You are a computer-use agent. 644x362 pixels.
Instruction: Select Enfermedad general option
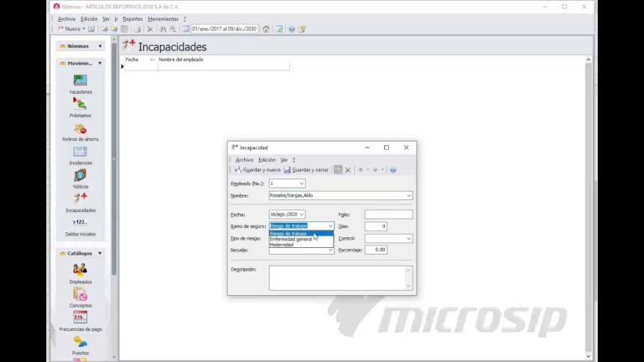point(301,240)
